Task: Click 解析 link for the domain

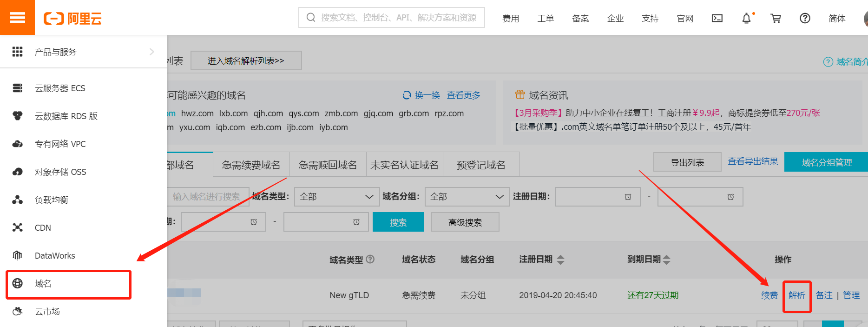Action: (797, 295)
